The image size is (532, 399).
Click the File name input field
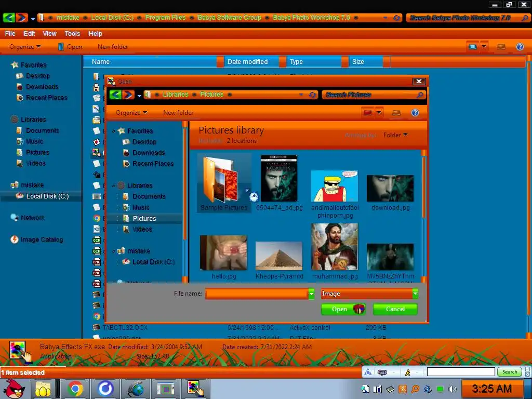(257, 294)
